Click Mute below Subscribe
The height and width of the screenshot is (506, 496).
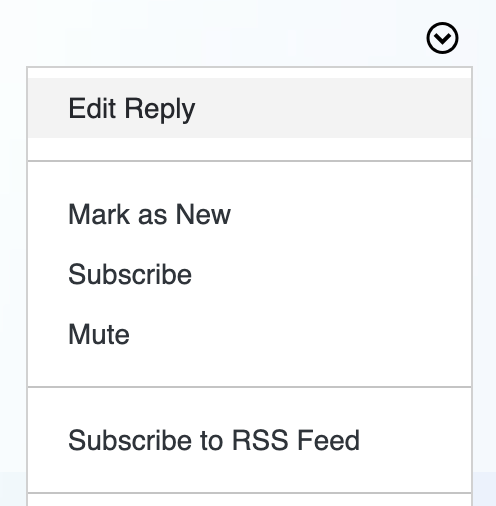click(249, 334)
